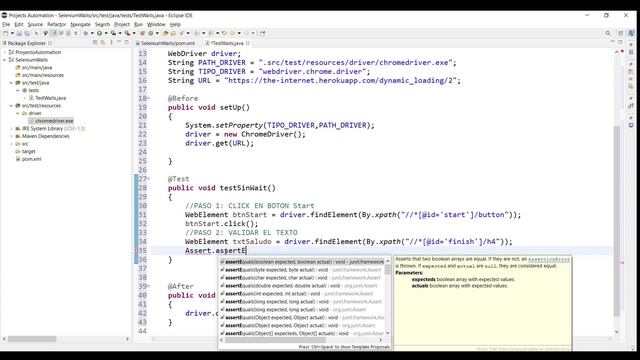Click the proposals list horizontal scrollbar thumb
The image size is (640, 360).
click(x=276, y=340)
